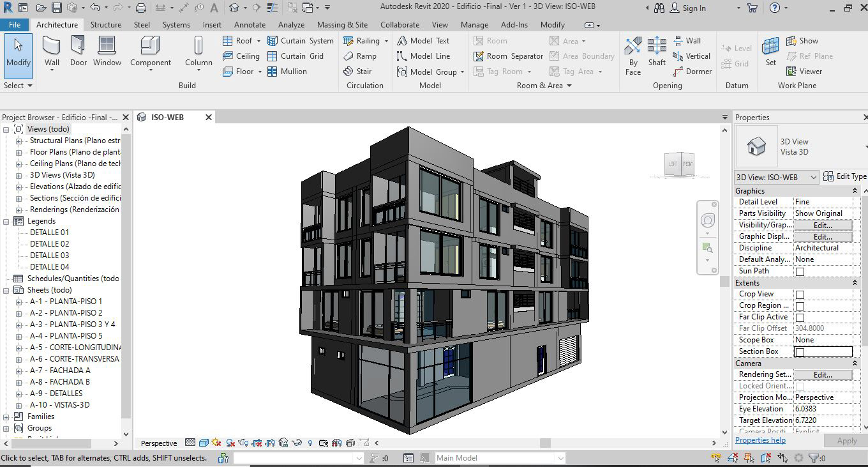Toggle the Crop Region Visible checkbox

tap(800, 306)
